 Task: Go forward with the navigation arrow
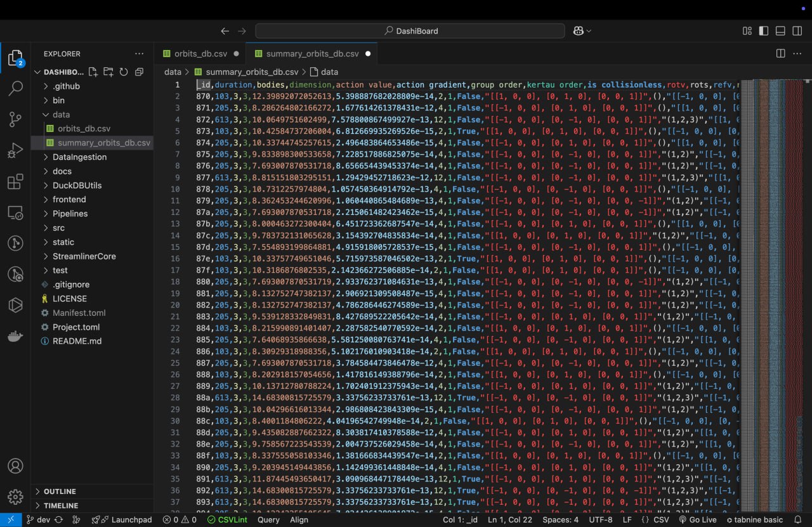click(242, 30)
